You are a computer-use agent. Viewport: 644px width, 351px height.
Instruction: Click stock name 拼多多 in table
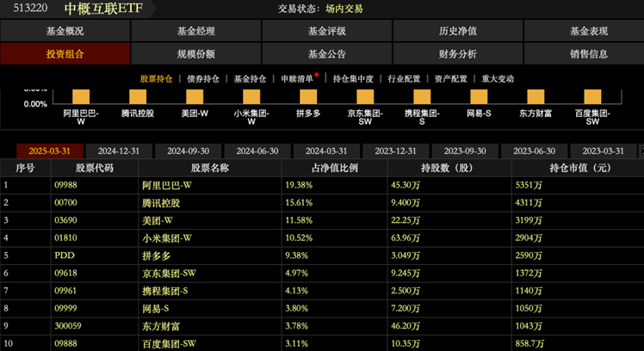(156, 256)
